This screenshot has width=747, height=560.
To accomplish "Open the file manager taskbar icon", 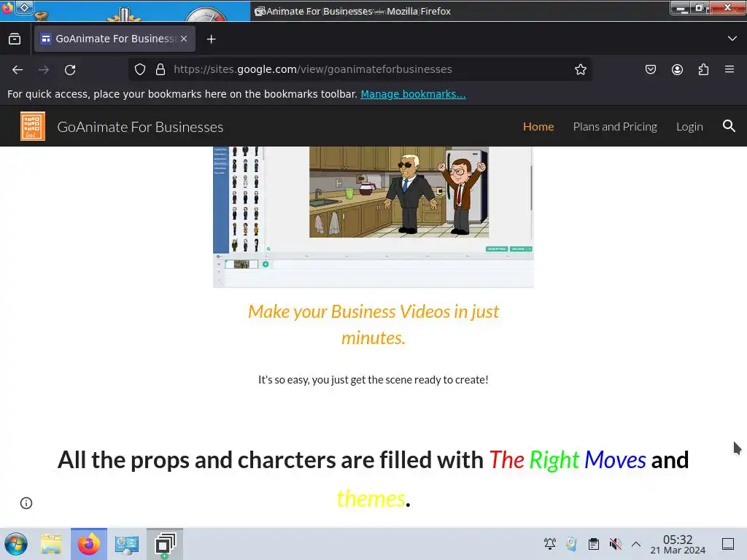I will point(51,544).
